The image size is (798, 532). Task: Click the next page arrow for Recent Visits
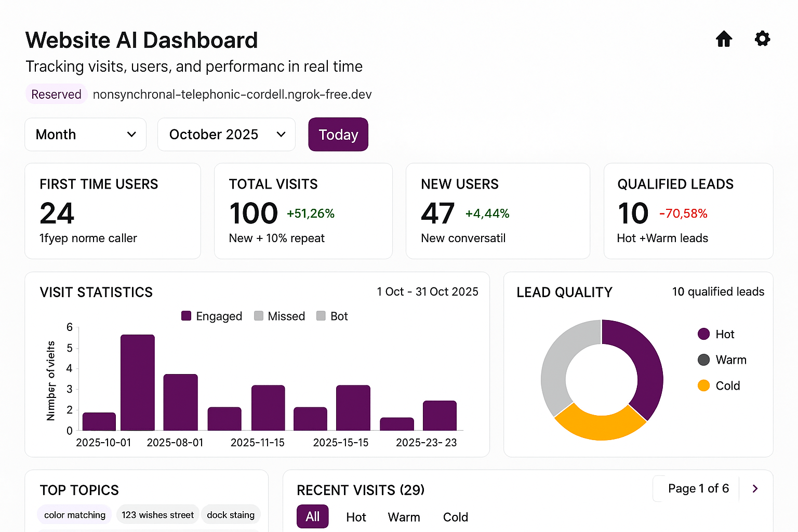[754, 488]
